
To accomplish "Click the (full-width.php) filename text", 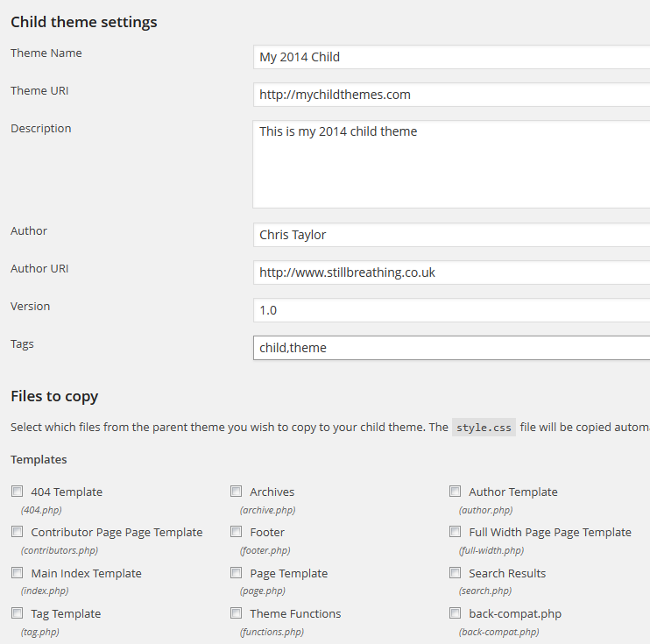I will [491, 550].
